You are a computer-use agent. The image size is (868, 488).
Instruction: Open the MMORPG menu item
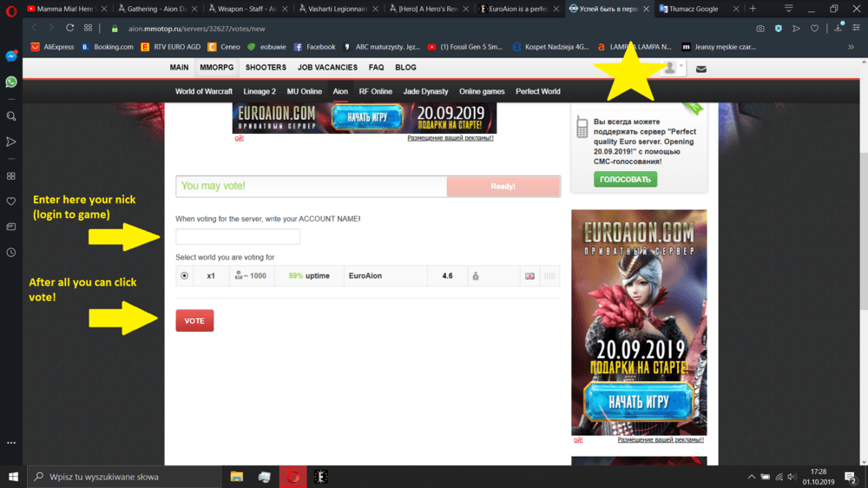[217, 67]
